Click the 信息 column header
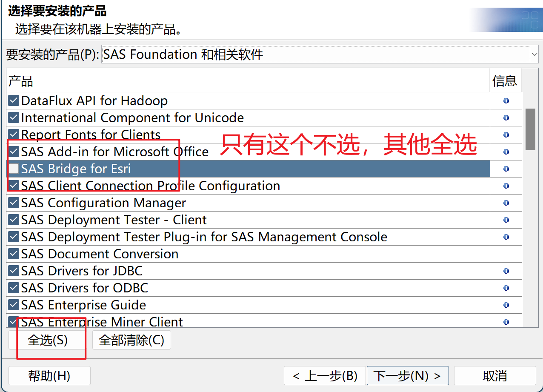 click(505, 80)
